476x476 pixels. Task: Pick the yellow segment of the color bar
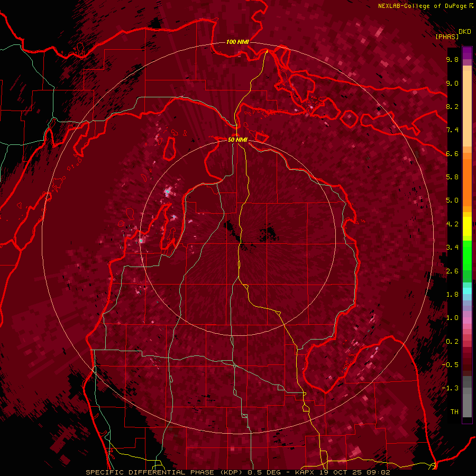[x=467, y=226]
